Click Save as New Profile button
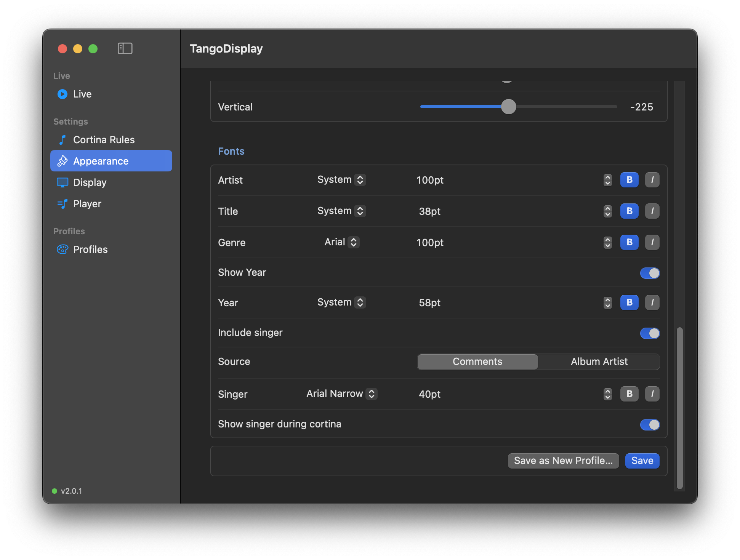 coord(563,461)
